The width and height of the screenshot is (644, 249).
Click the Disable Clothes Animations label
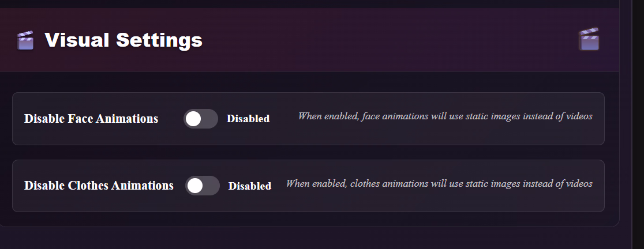(x=99, y=186)
